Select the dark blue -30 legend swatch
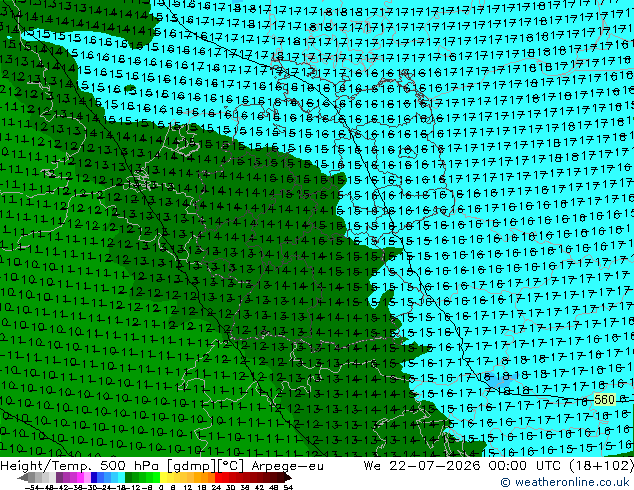Screen dimensions: 634x490 pos(94,477)
